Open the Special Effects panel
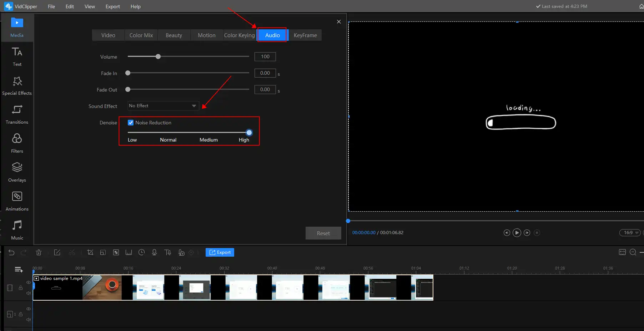This screenshot has width=644, height=331. pos(17,86)
